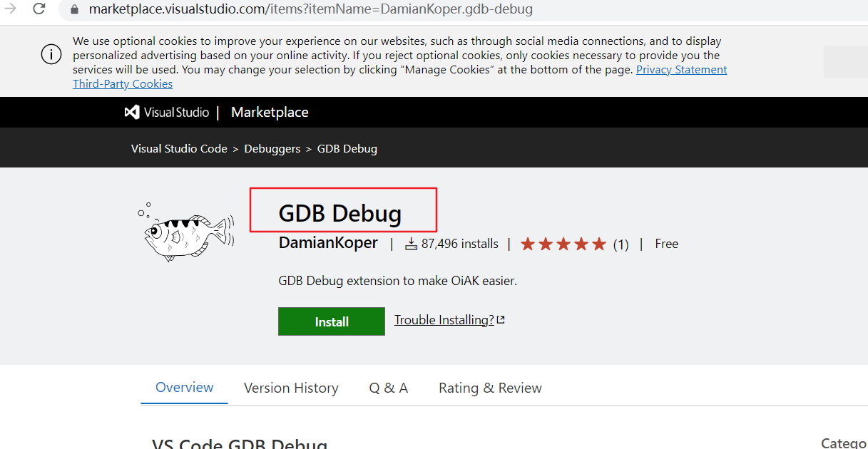The height and width of the screenshot is (449, 868).
Task: Click the marketplace URL in the address bar
Action: (x=310, y=10)
